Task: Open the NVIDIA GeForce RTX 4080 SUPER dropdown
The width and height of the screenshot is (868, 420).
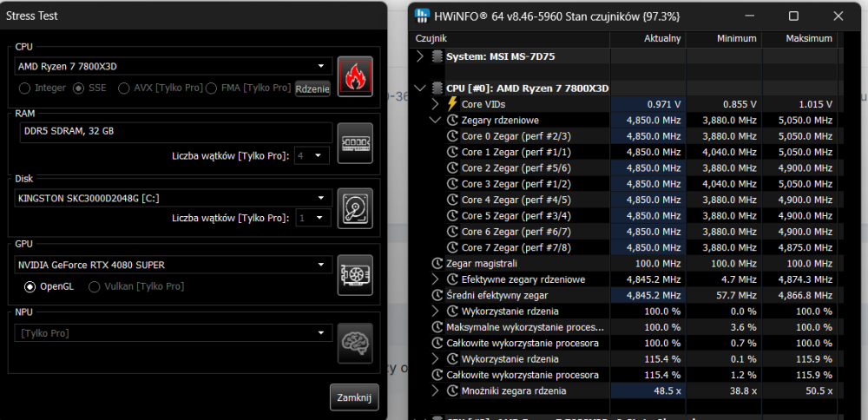Action: pos(174,265)
